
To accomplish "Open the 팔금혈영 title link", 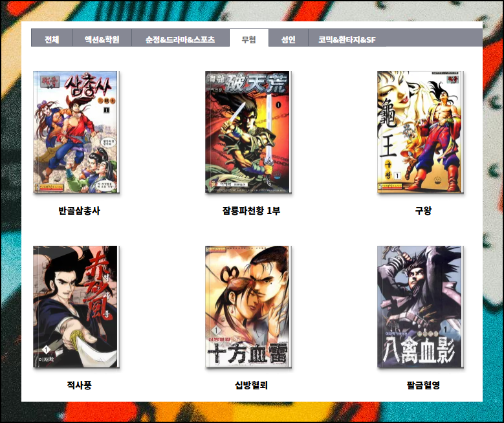I will point(423,385).
